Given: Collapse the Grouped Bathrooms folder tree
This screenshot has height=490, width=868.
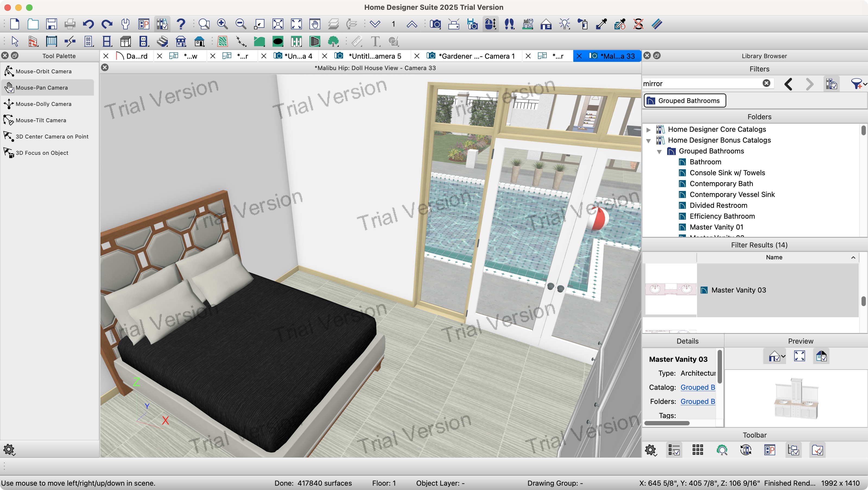Looking at the screenshot, I should [659, 151].
